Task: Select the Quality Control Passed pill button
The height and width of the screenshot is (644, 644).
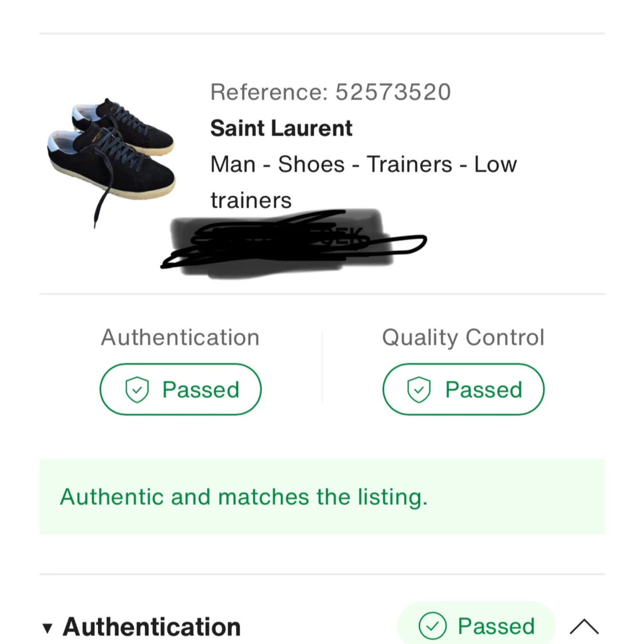Action: 463,389
